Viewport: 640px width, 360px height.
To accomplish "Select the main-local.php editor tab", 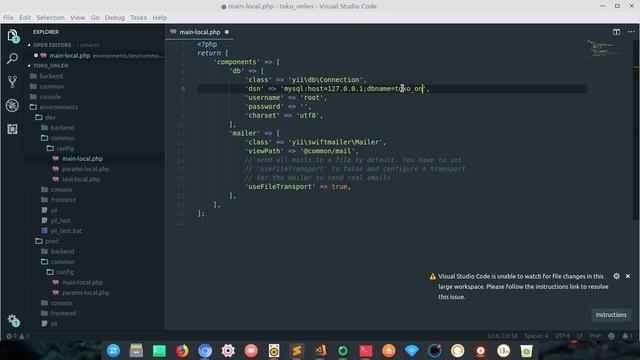I will click(199, 32).
